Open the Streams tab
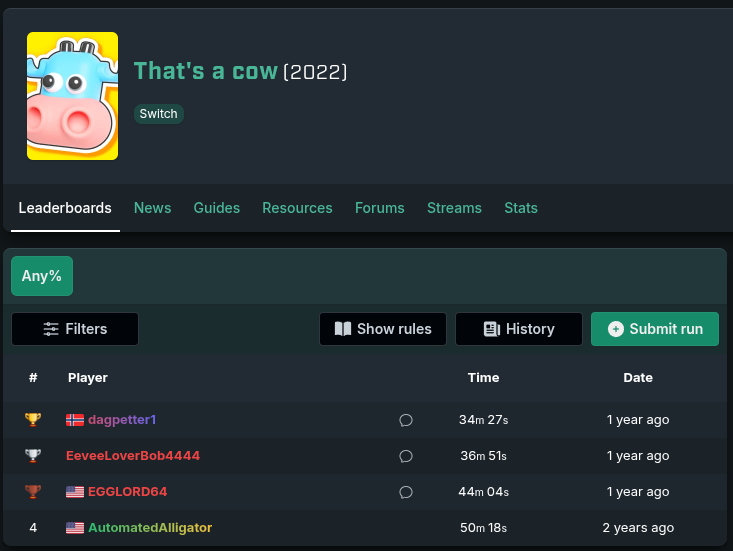The height and width of the screenshot is (551, 733). pyautogui.click(x=454, y=208)
